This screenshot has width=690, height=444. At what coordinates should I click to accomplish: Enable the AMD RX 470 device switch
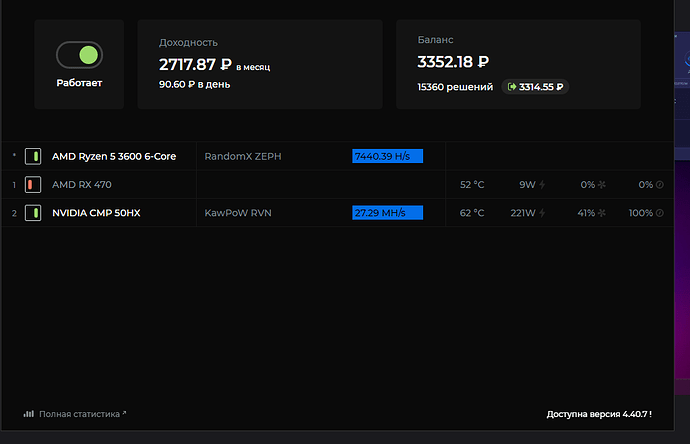32,185
